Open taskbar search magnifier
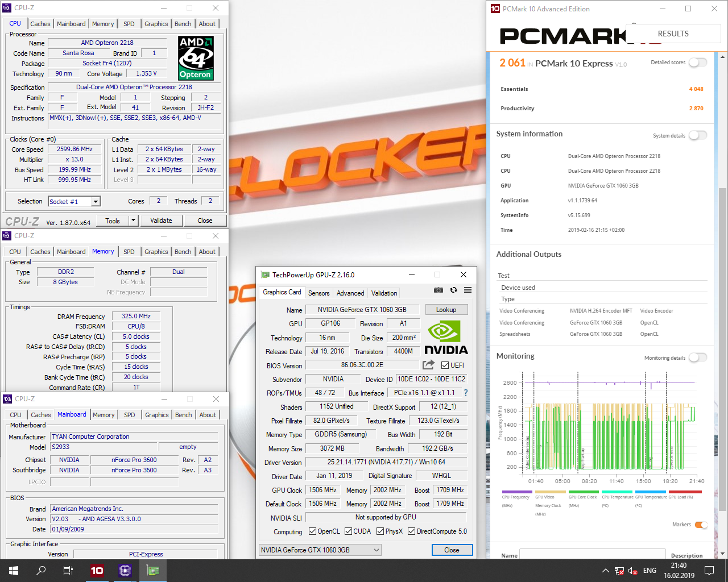The image size is (728, 582). click(x=41, y=571)
